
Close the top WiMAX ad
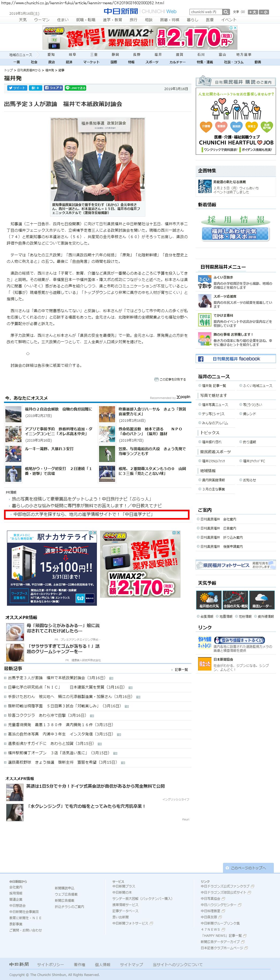[235, 28]
